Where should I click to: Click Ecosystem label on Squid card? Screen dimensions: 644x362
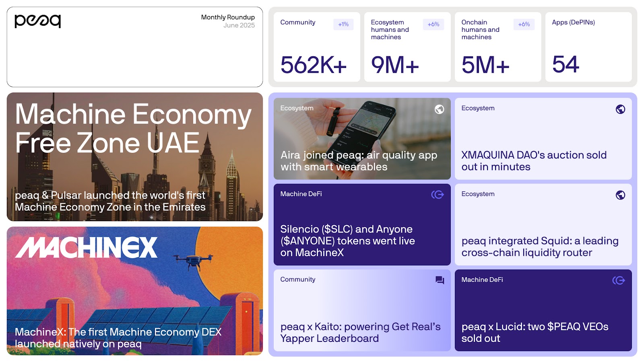click(478, 194)
